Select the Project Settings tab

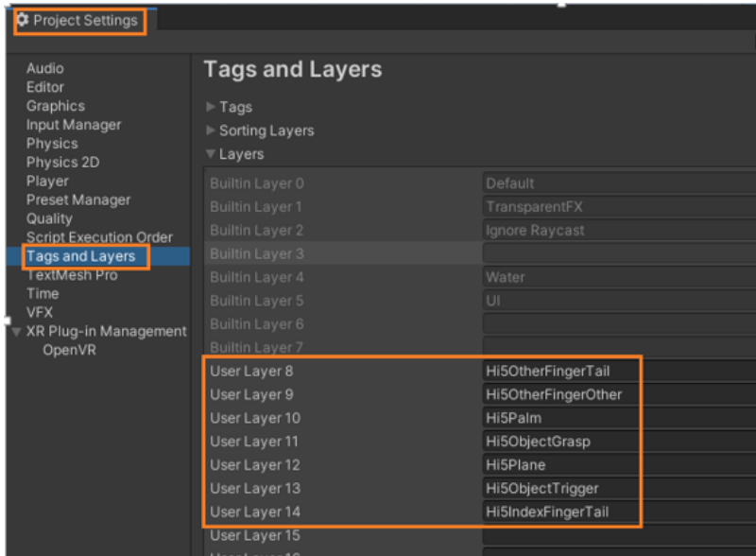click(84, 20)
